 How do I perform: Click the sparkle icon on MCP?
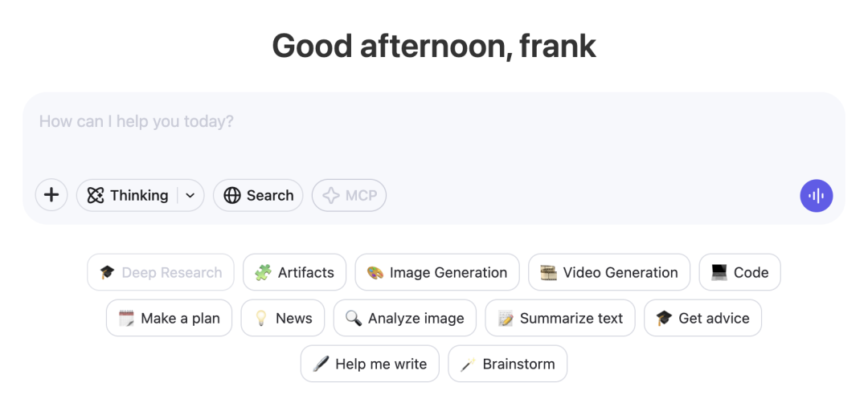point(330,195)
